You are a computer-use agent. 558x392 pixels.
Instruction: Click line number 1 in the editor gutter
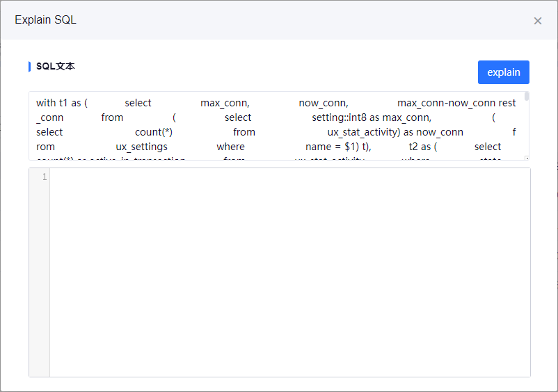(x=45, y=177)
